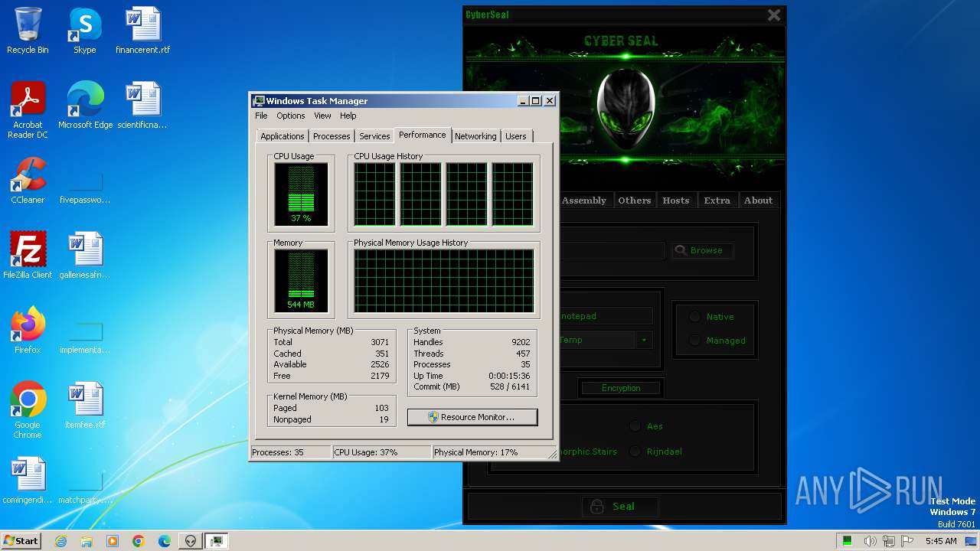
Task: Click the Encryption button in CyberSeal
Action: coord(621,388)
